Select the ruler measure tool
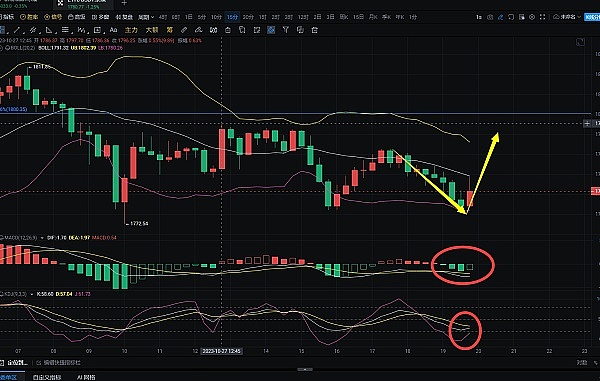The width and height of the screenshot is (600, 381). [x=184, y=30]
